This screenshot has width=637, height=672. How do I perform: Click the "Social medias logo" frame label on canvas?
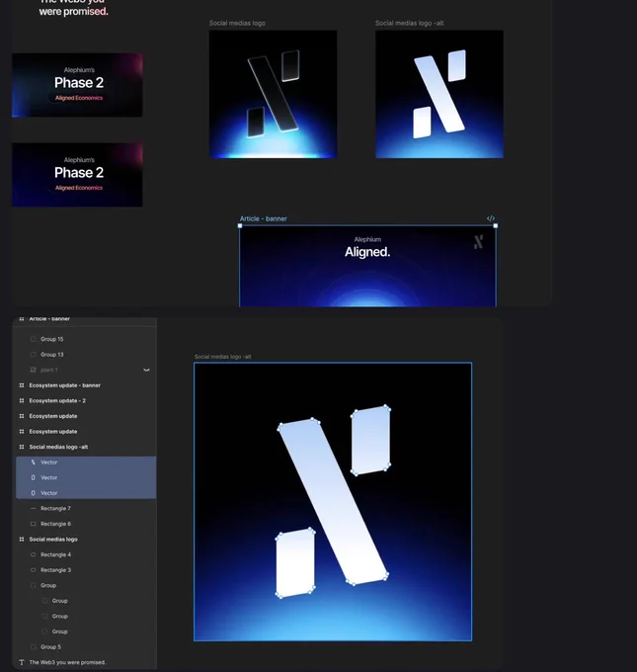click(237, 23)
